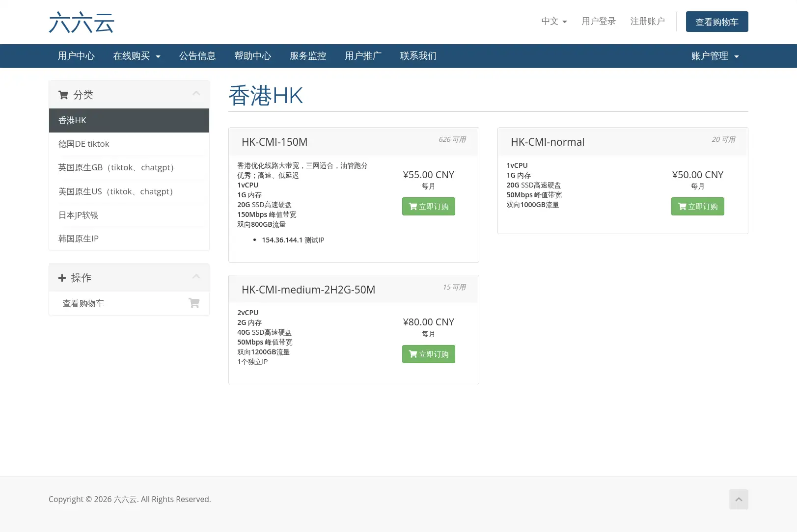Click the plus icon in 操作 panel header
Image resolution: width=797 pixels, height=532 pixels.
click(62, 278)
